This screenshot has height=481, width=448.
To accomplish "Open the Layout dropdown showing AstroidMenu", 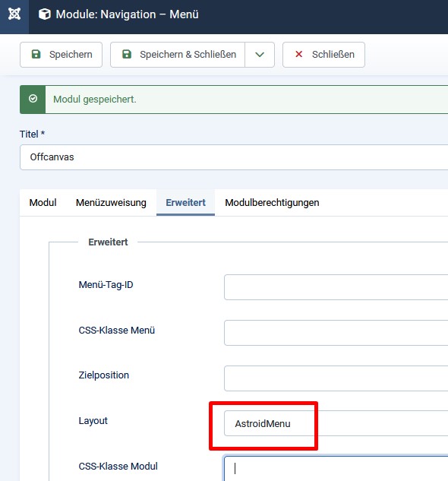I will pyautogui.click(x=336, y=423).
